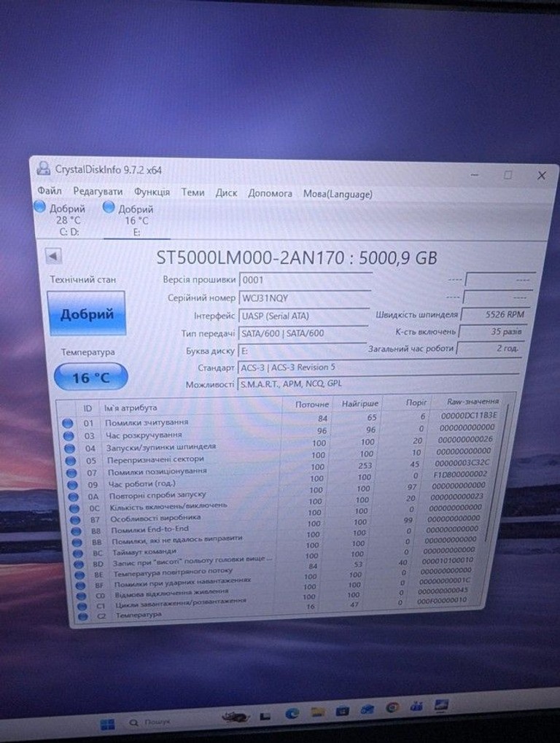Select the Помилки End-to-End attribute row
Viewport: 560px width, 743px height.
click(279, 526)
